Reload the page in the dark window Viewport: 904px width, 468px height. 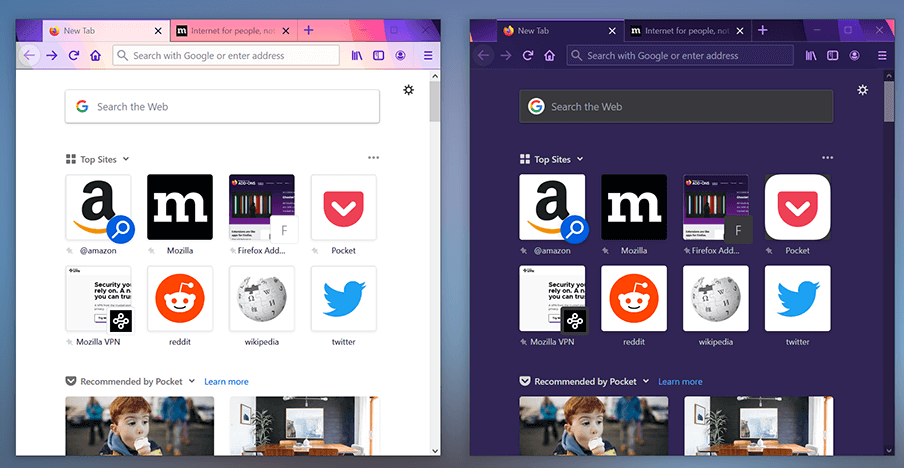pyautogui.click(x=528, y=55)
